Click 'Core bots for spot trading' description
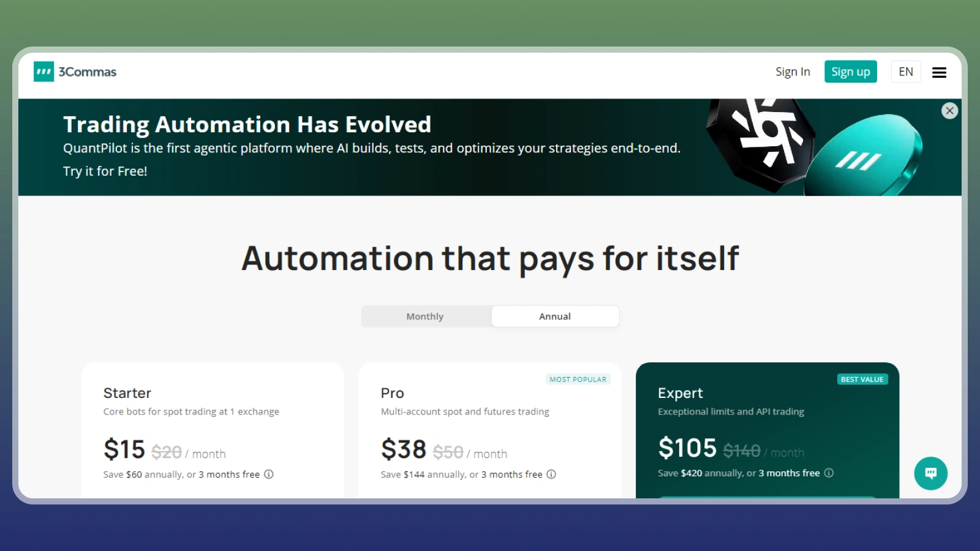 [x=191, y=412]
